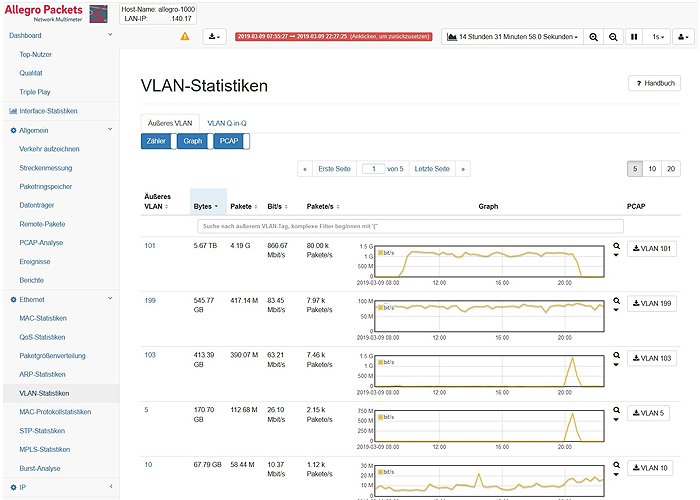This screenshot has height=500, width=700.
Task: Show 10 rows per page
Action: [652, 169]
